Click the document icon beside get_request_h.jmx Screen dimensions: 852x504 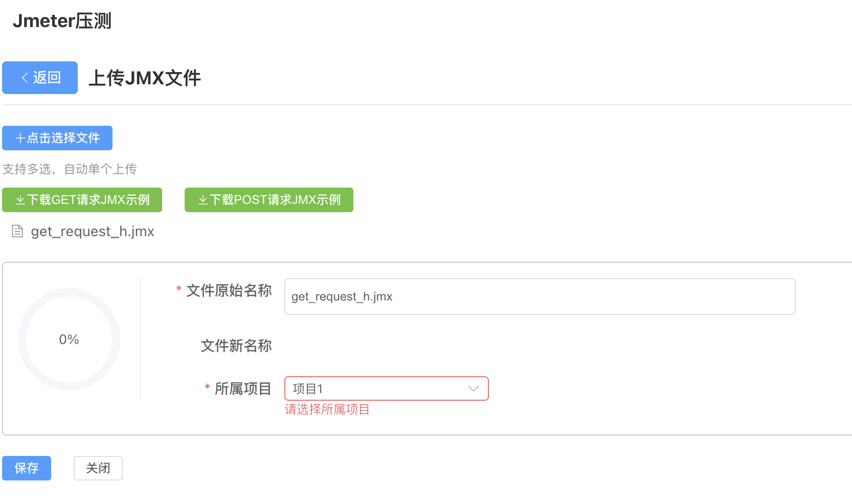pyautogui.click(x=17, y=231)
